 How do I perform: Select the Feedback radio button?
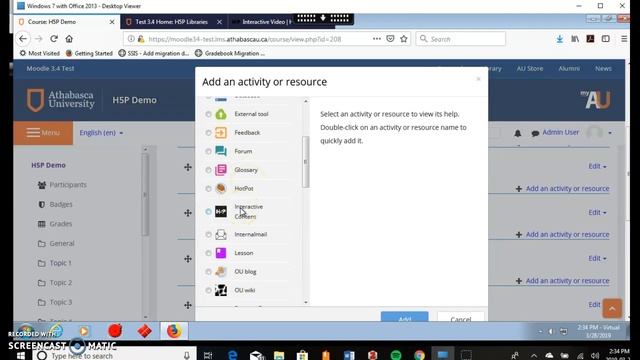coord(209,133)
